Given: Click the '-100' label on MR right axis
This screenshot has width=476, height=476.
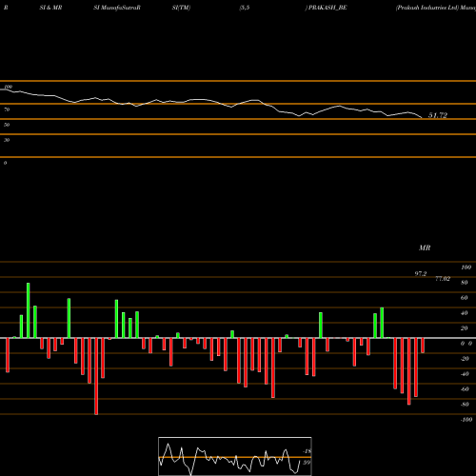Looking at the screenshot, I should 466,420.
